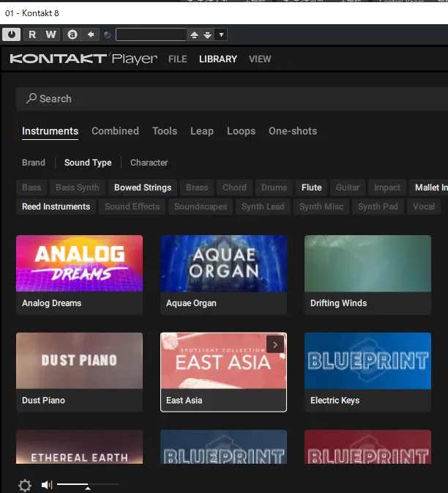Click the small blue round indicator

(107, 34)
